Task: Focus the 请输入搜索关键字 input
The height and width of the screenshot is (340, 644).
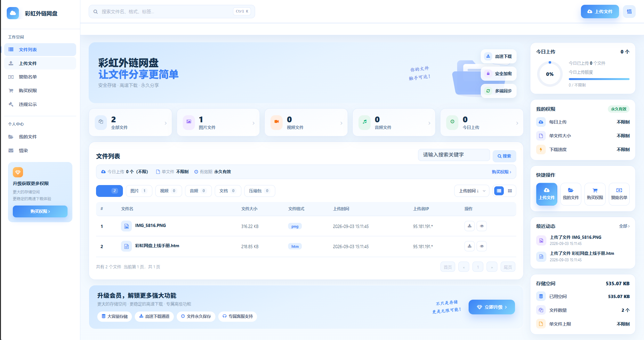Action: [x=454, y=155]
